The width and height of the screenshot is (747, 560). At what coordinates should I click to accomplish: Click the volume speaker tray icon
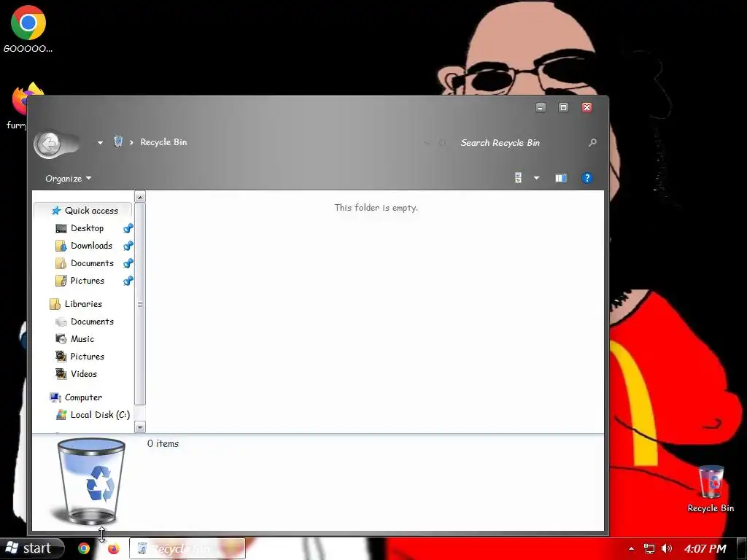tap(667, 548)
